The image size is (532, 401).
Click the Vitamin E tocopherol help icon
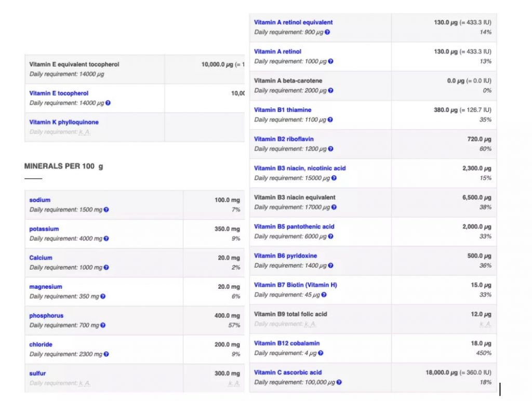pyautogui.click(x=108, y=103)
